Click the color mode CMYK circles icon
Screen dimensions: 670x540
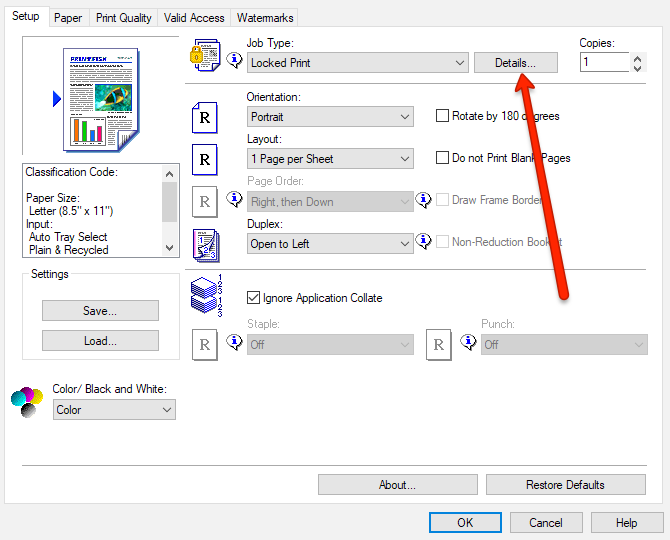tap(26, 402)
